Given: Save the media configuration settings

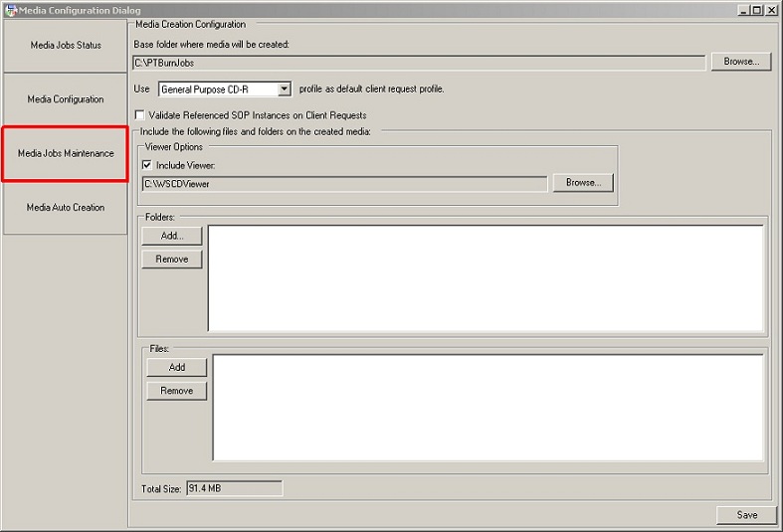Looking at the screenshot, I should 746,515.
